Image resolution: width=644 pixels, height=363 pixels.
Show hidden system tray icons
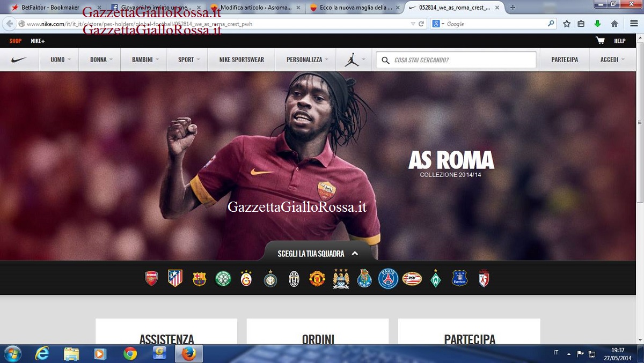(x=569, y=354)
